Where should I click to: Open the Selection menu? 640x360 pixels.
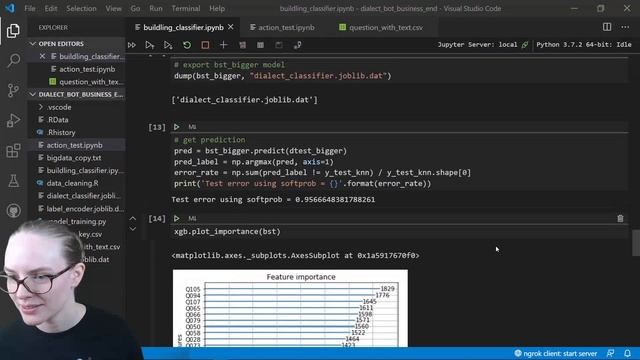coord(81,8)
